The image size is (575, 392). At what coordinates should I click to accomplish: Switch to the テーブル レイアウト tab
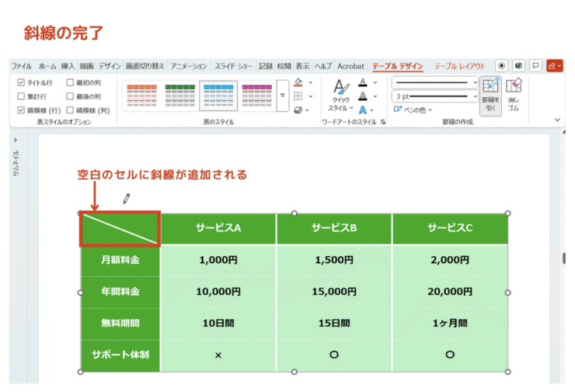click(460, 66)
